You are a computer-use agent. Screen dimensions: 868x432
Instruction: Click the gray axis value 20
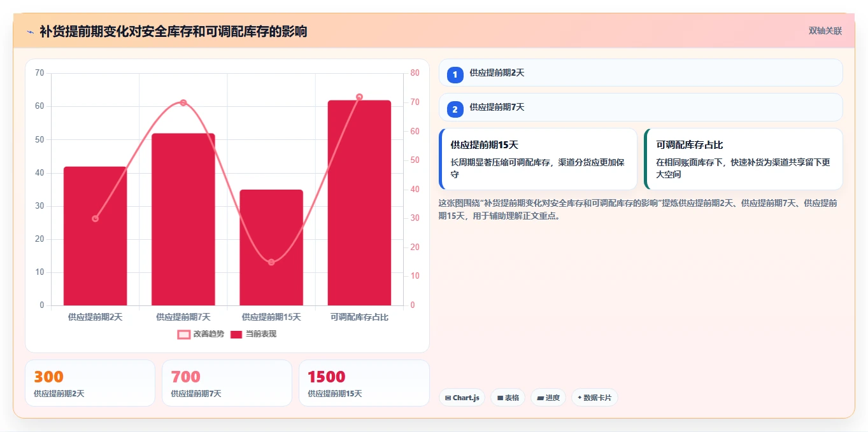39,239
